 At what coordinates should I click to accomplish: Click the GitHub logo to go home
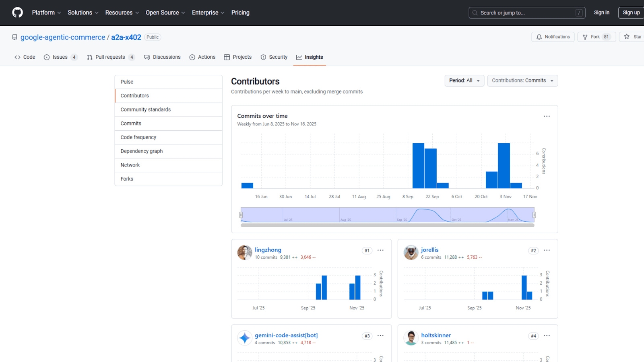[x=17, y=12]
